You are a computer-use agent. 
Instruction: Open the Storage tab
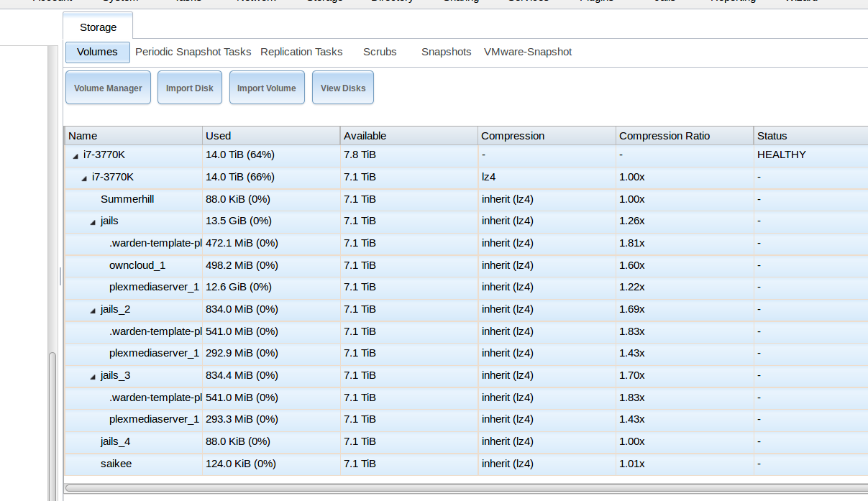click(x=98, y=27)
